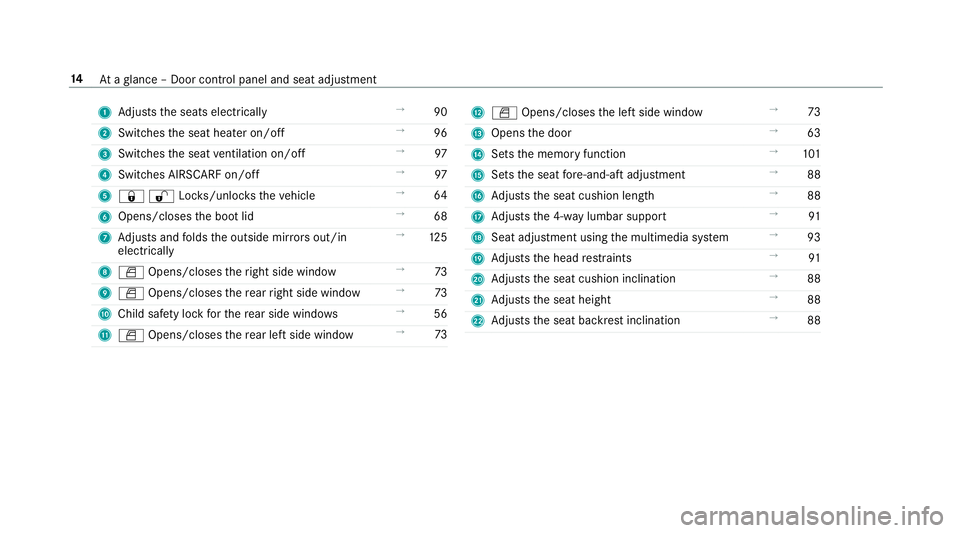Viewport: 960px width, 533px height.
Task: Click the unlock icon beside Locks/unlocks the vehicle
Action: 161,196
